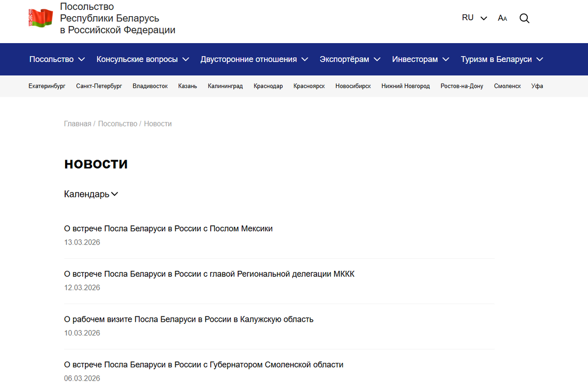Image resolution: width=588 pixels, height=384 pixels.
Task: Open the Екатеринбург city link
Action: (x=47, y=86)
